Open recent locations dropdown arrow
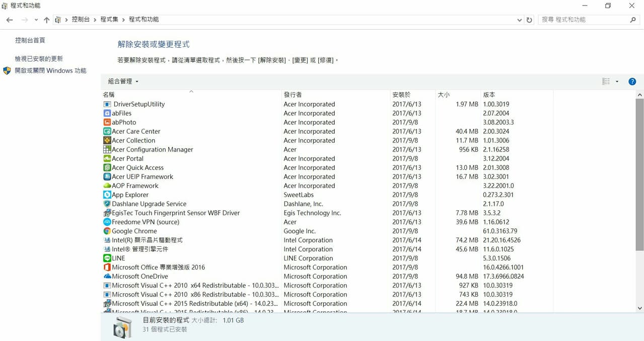 (x=36, y=20)
